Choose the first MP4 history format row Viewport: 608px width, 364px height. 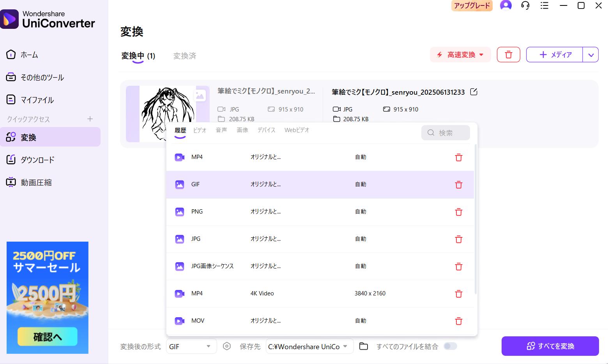point(320,157)
